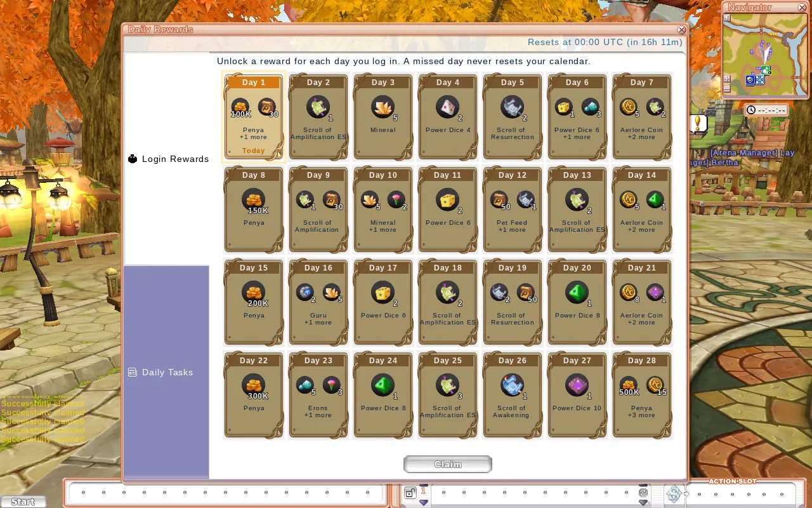
Task: Click the Day 4 Power Dice 4 icon
Action: point(447,107)
